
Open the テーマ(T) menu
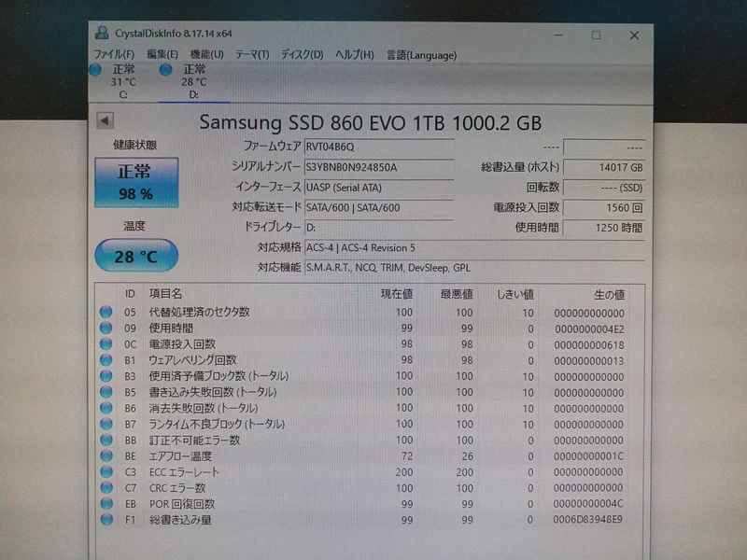pyautogui.click(x=252, y=55)
